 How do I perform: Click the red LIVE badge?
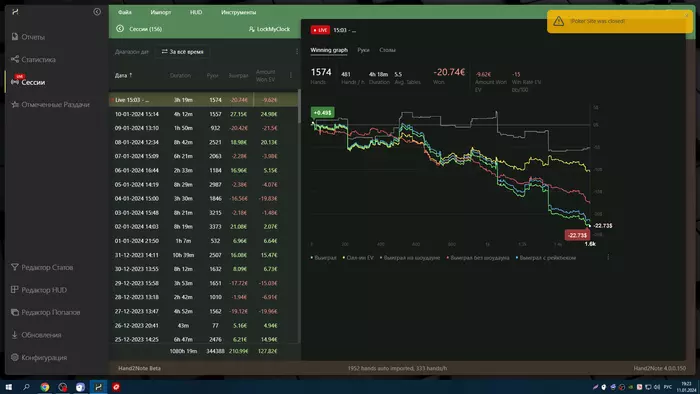[320, 30]
